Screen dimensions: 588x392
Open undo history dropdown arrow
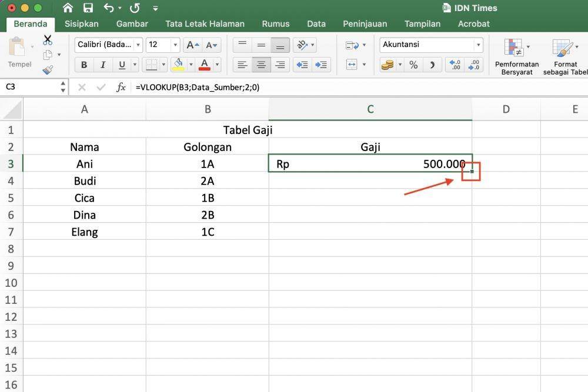click(x=119, y=8)
